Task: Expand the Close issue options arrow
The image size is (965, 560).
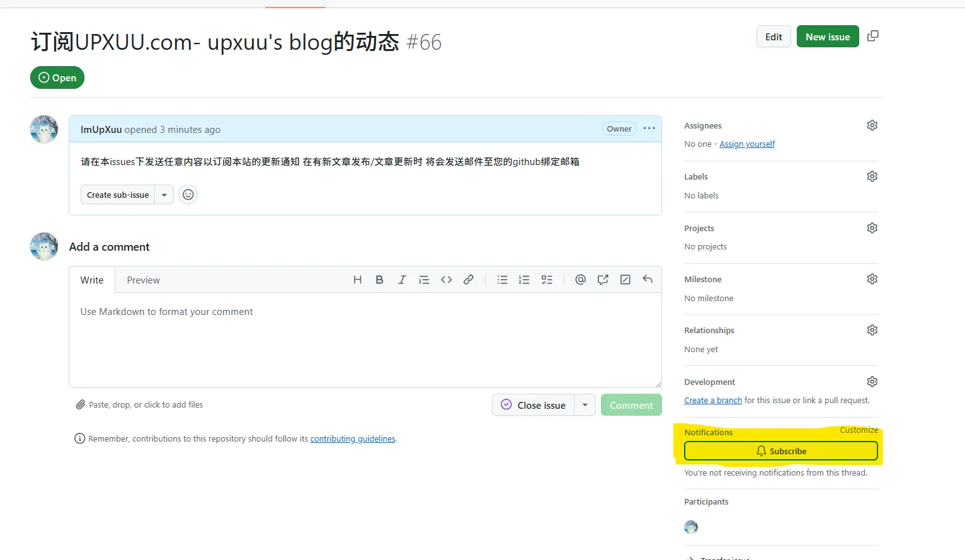Action: pos(585,405)
